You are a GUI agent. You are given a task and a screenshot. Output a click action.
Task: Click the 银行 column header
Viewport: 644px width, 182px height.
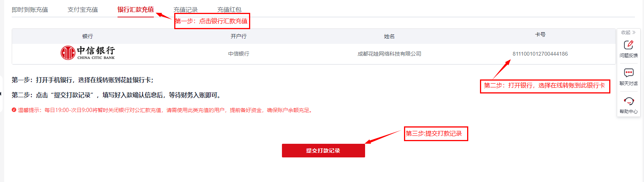coord(88,36)
